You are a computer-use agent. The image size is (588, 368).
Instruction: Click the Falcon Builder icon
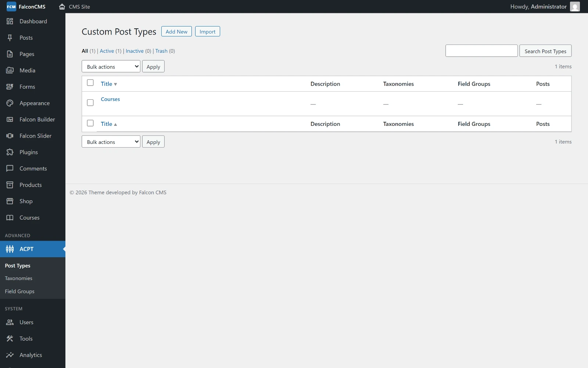click(x=10, y=119)
